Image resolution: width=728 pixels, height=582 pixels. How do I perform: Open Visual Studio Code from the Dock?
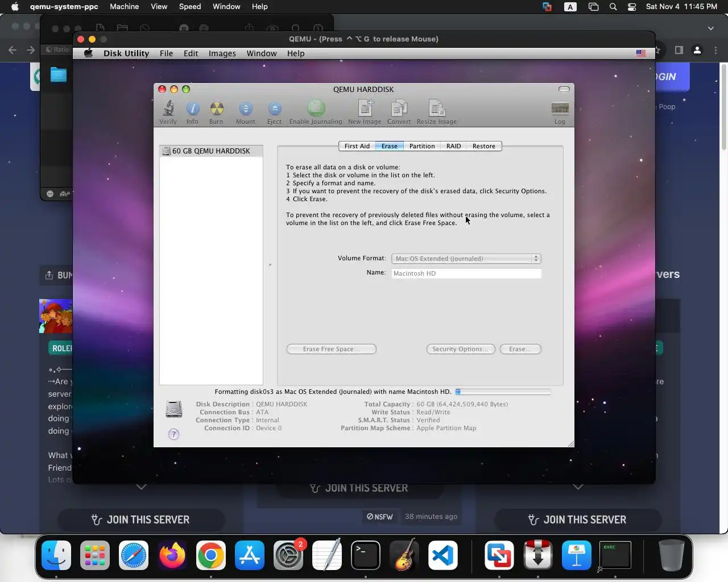(x=443, y=555)
